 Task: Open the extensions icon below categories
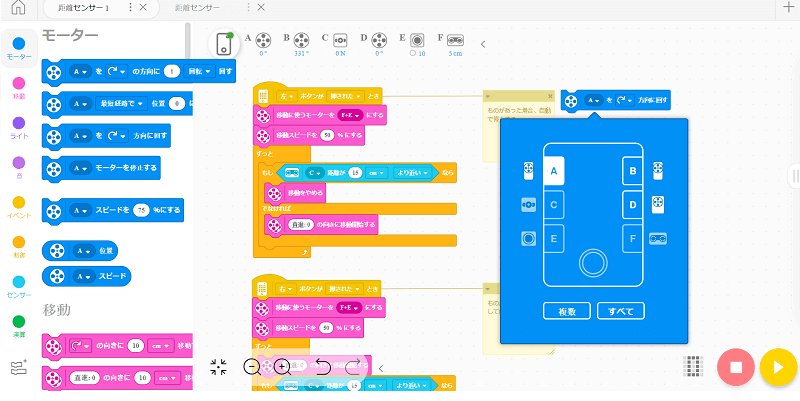click(x=19, y=367)
